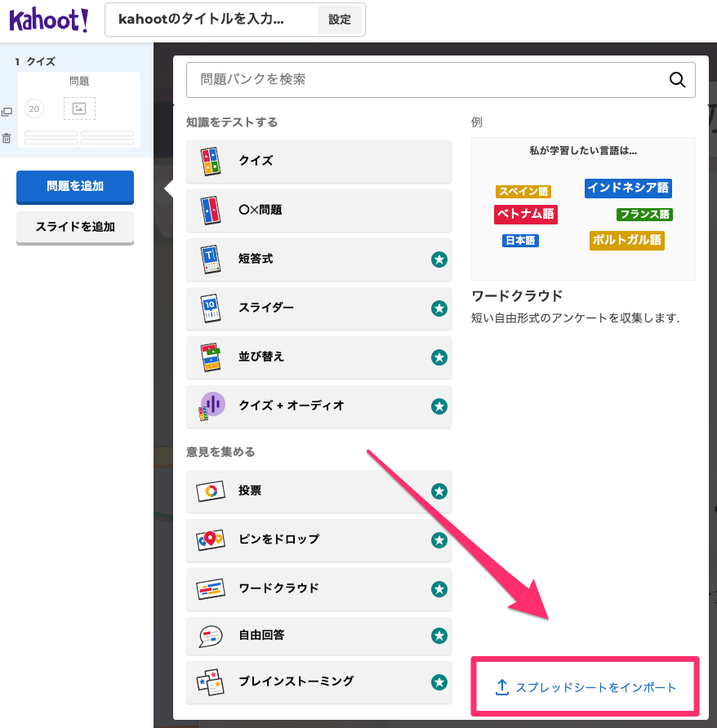Screen dimensions: 717x728
Task: Click the ベトナム語 word tag
Action: click(526, 214)
